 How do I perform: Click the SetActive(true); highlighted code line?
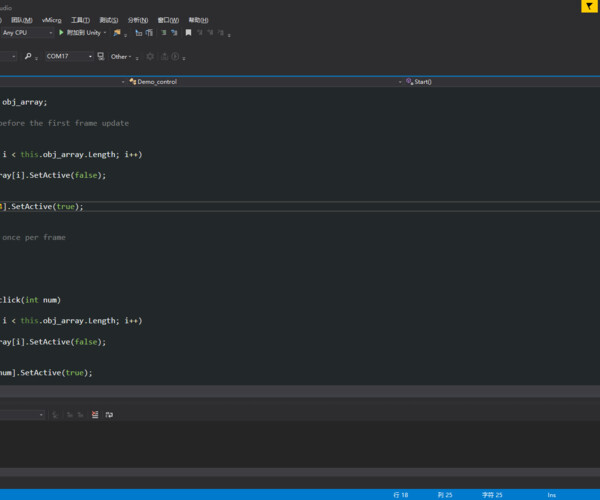click(x=41, y=207)
